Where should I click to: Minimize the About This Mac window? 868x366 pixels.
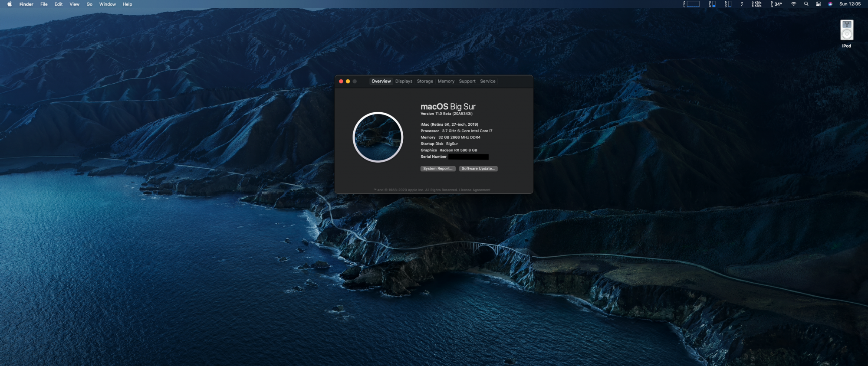pyautogui.click(x=348, y=81)
